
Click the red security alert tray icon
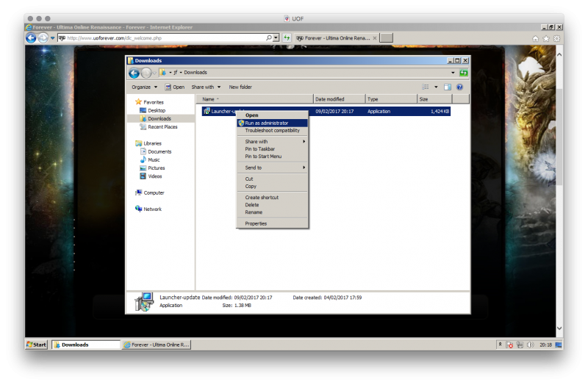509,345
